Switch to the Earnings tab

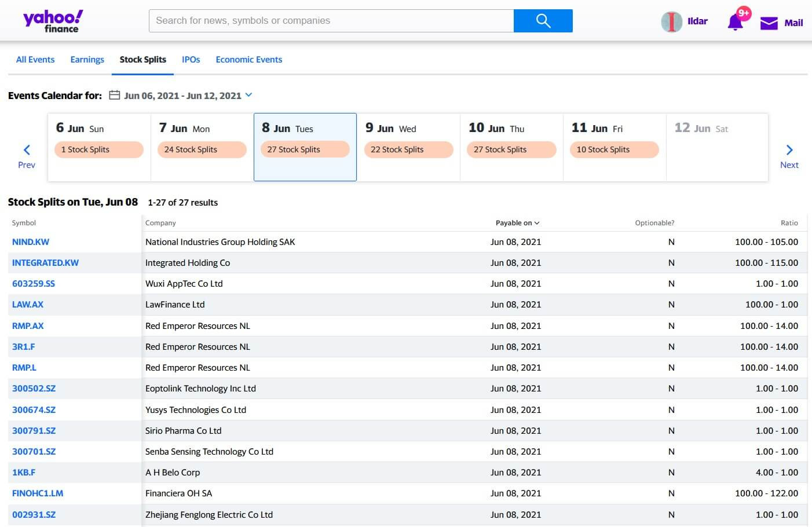(87, 59)
